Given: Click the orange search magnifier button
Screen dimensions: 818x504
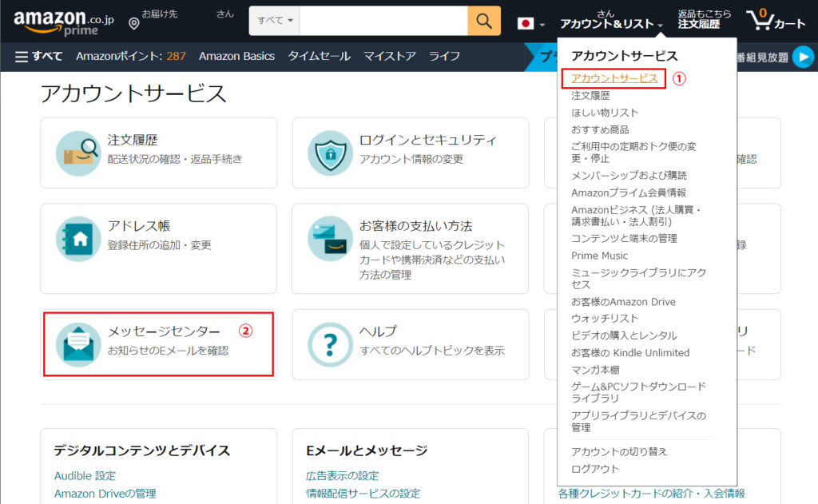Looking at the screenshot, I should (484, 21).
